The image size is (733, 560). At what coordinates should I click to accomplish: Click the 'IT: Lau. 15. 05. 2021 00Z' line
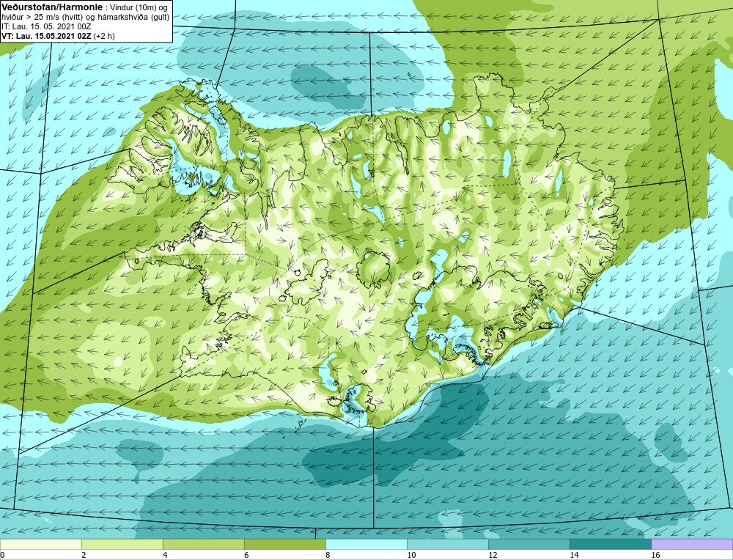[45, 26]
